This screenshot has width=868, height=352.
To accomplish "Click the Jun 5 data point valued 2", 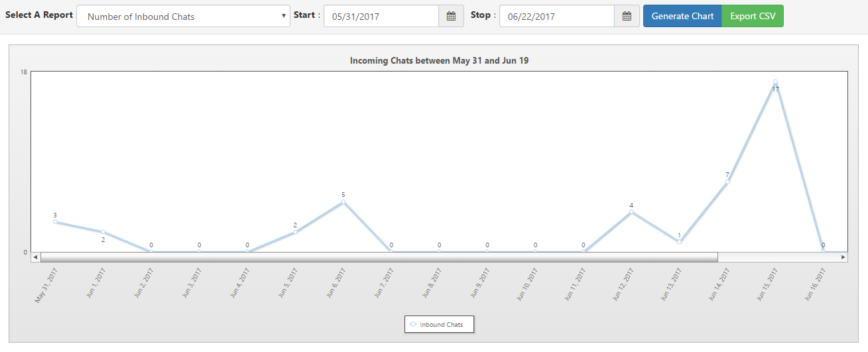I will coord(295,232).
